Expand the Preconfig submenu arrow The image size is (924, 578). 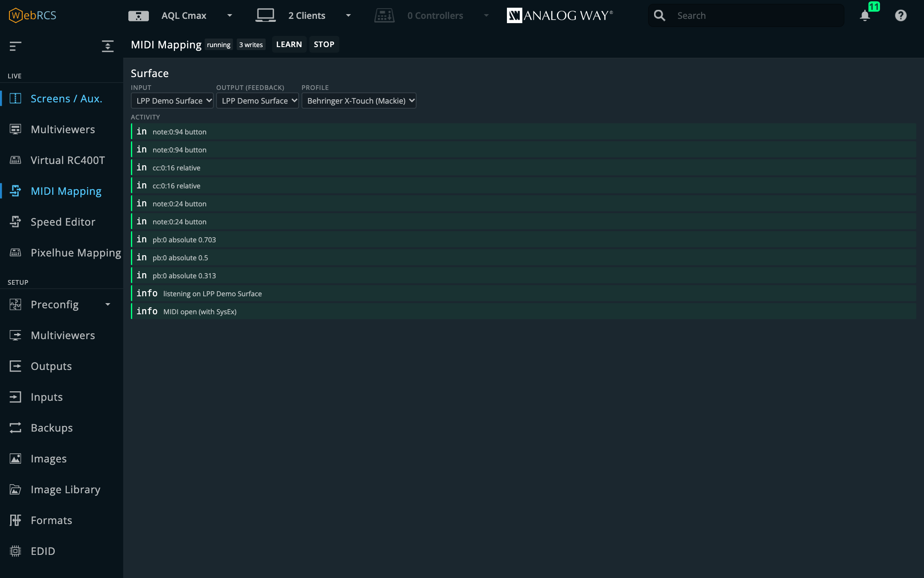pyautogui.click(x=108, y=304)
